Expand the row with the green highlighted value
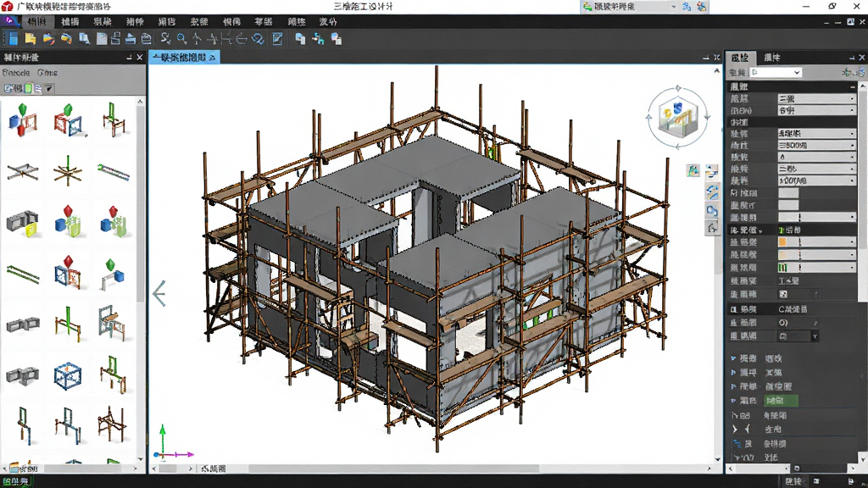 733,401
